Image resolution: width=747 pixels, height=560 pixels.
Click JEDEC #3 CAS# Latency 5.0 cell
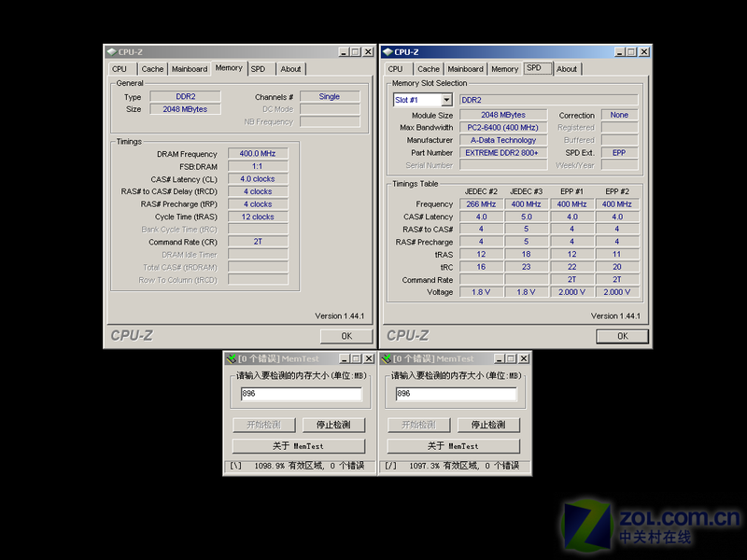(527, 217)
